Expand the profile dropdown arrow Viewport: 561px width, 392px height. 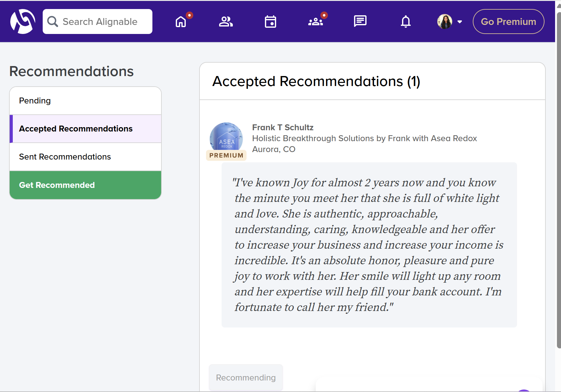[460, 22]
